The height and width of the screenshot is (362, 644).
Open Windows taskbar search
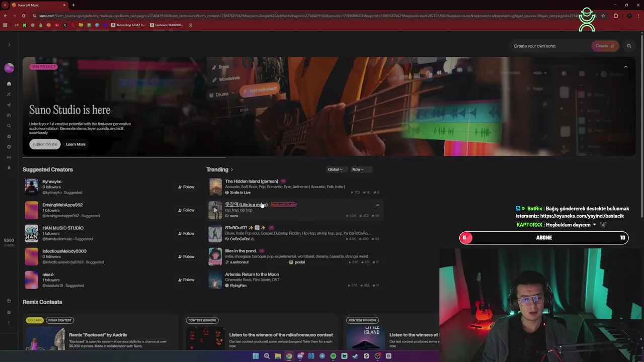267,356
